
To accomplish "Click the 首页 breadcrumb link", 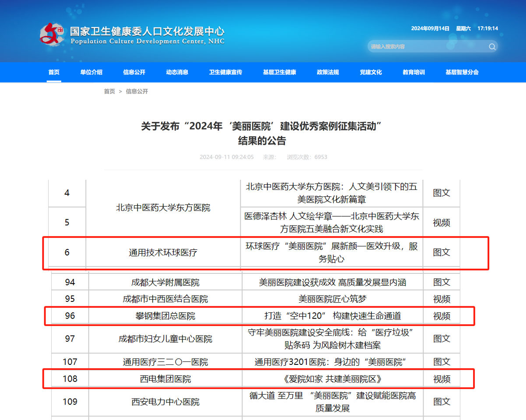I will click(x=109, y=91).
